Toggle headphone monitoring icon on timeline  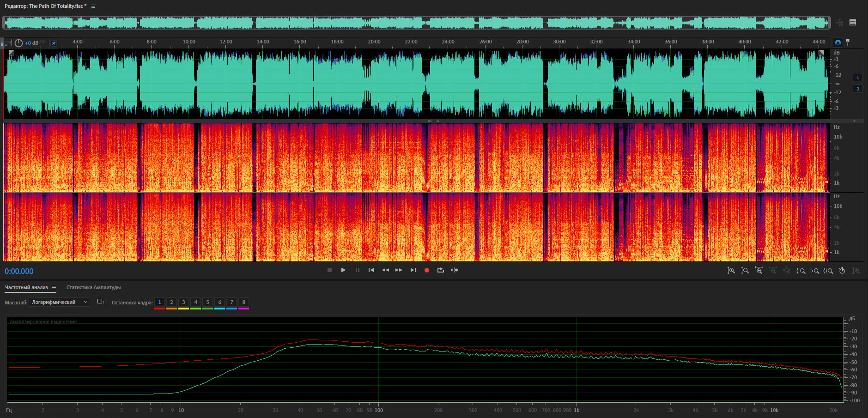pos(838,42)
